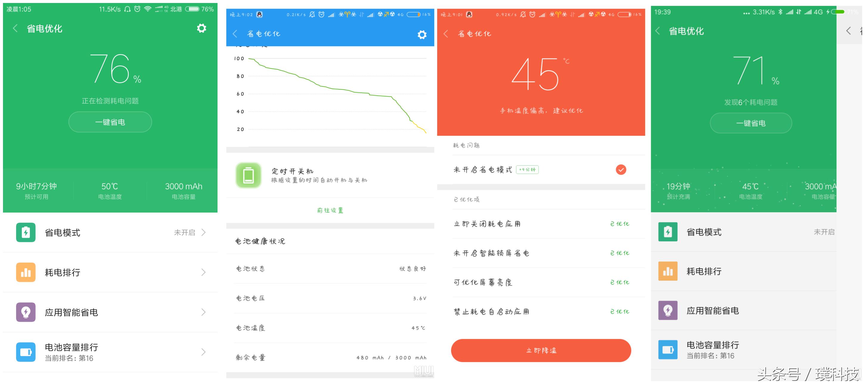Select the 应用智能省电 bulb icon
This screenshot has width=868, height=387.
pyautogui.click(x=26, y=312)
